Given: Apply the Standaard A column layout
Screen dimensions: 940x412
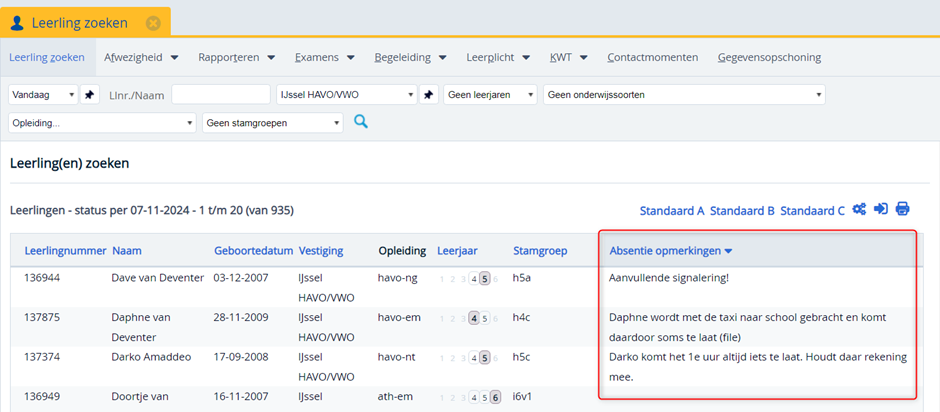Looking at the screenshot, I should [672, 211].
